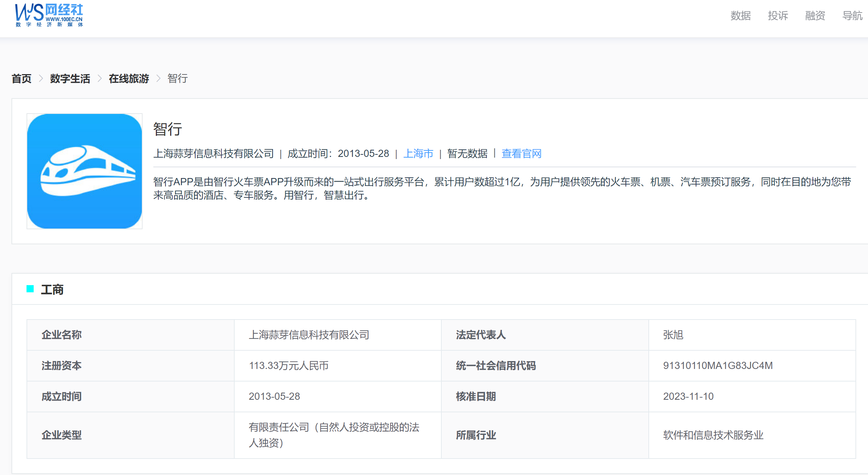Click the 工商 section heading

pos(52,289)
